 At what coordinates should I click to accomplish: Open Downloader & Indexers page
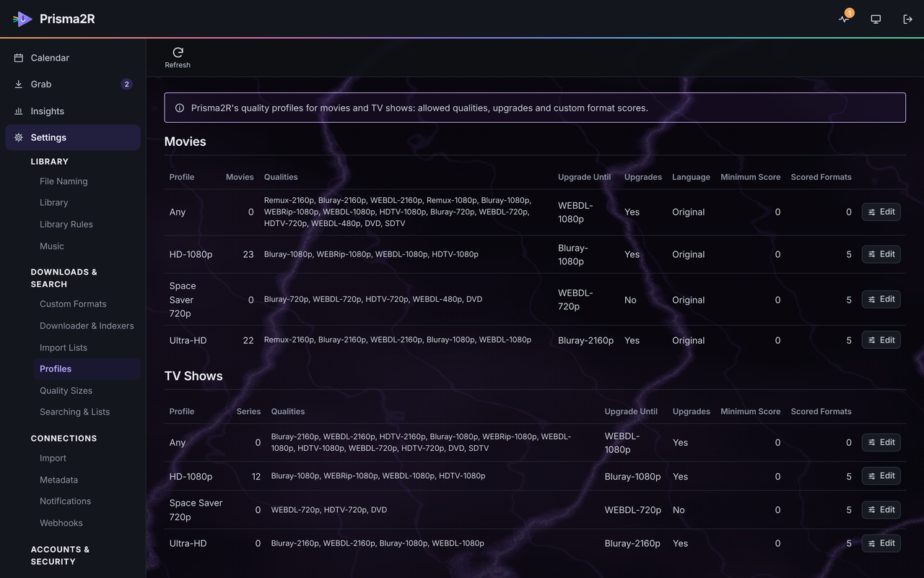point(87,326)
